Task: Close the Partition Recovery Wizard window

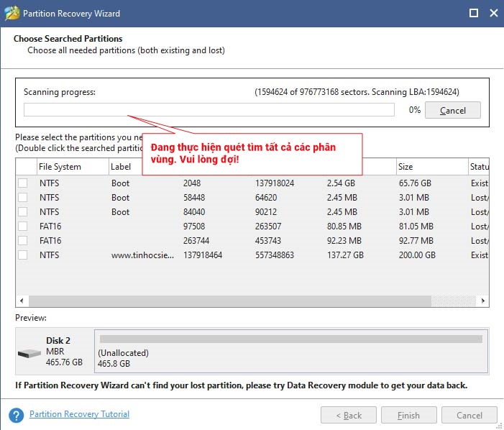Action: tap(494, 13)
